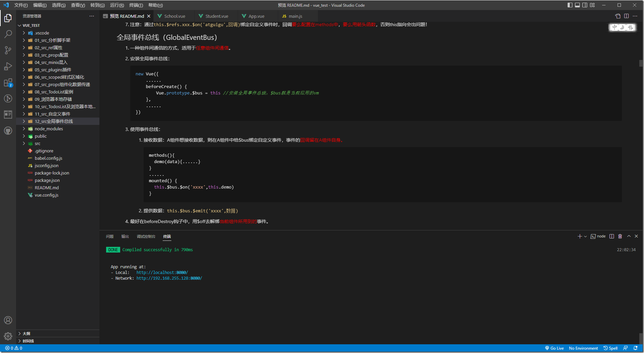Maximize panel size with the up chevron
This screenshot has width=644, height=353.
point(629,236)
